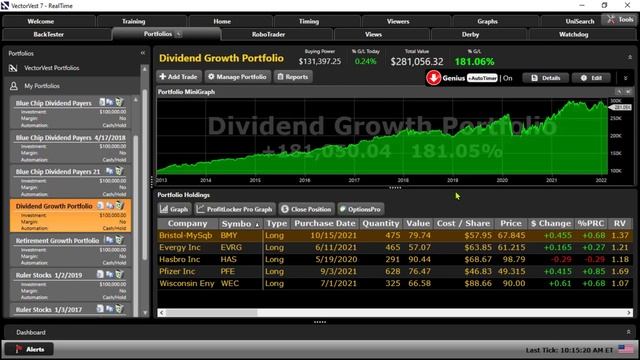Screen dimensions: 640x360
Task: Click the holdings table horizontal scrollbar thumb
Action: [211, 313]
